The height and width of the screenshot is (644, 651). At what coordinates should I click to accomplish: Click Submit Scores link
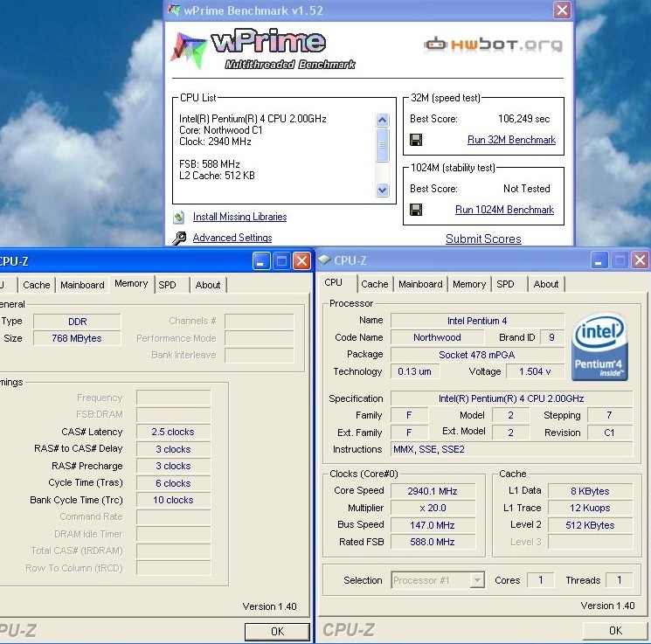coord(483,239)
